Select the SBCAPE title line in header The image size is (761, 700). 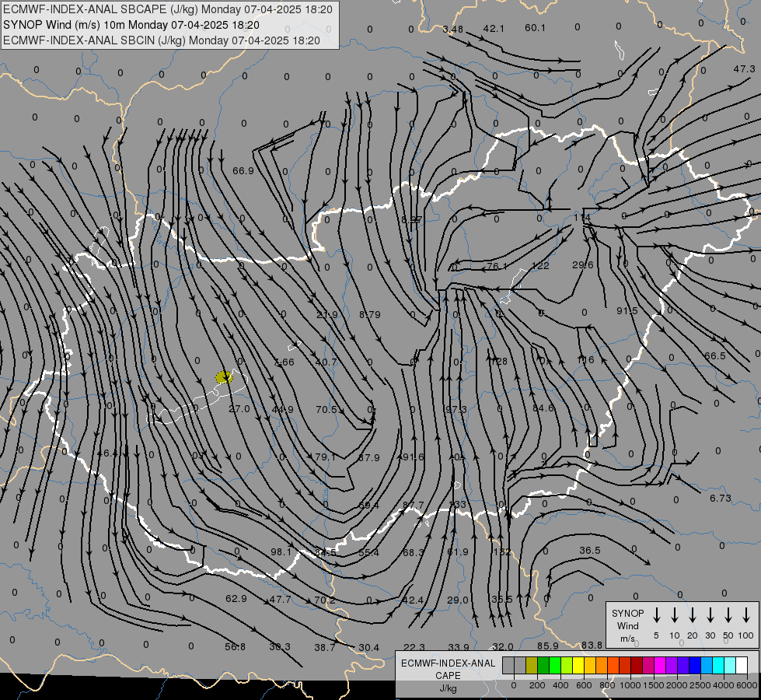tap(168, 9)
